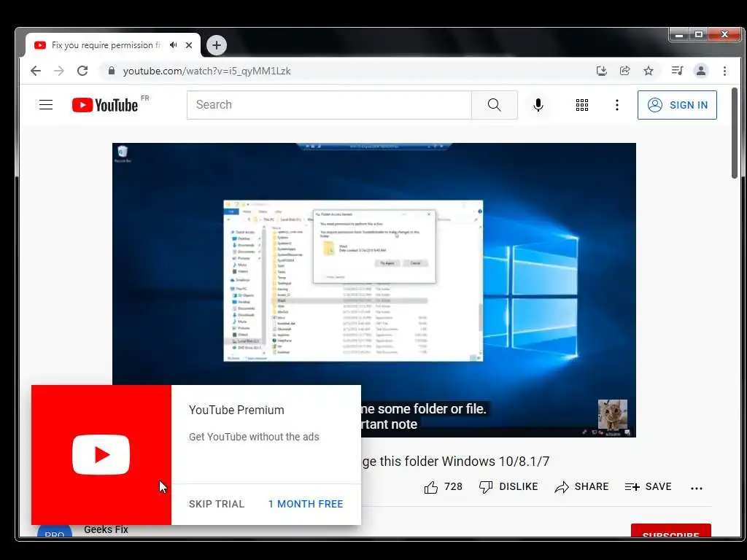This screenshot has height=560, width=747.
Task: Open the YouTube guide hamburger menu
Action: coord(46,105)
